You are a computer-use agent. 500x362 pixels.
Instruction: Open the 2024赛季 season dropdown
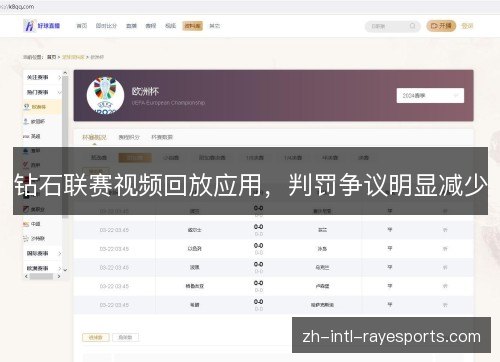430,95
